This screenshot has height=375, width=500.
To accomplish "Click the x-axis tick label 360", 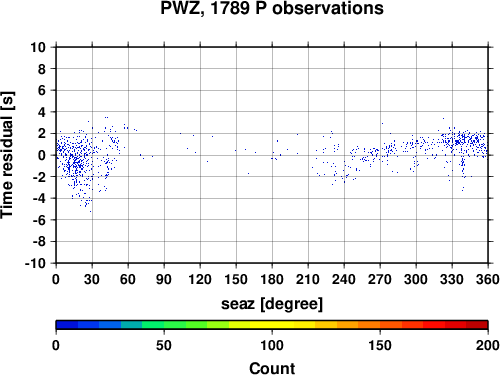I will click(x=488, y=279).
